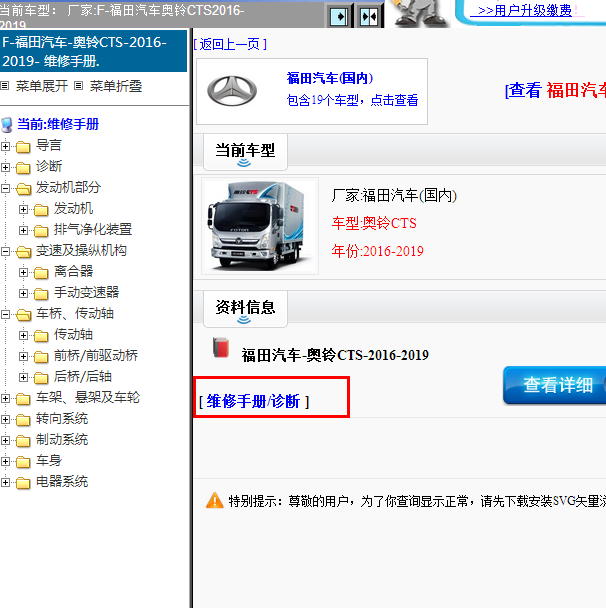The width and height of the screenshot is (606, 608).
Task: Click the right-arrow panel toggle icon
Action: coord(339,17)
